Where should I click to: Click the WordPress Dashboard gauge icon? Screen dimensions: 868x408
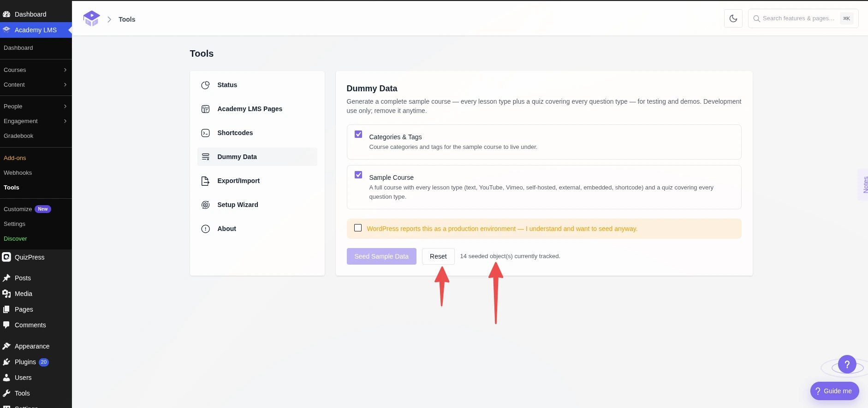[x=6, y=14]
